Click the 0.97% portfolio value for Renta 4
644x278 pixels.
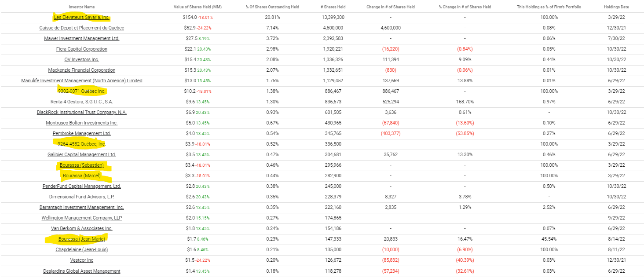(x=549, y=102)
